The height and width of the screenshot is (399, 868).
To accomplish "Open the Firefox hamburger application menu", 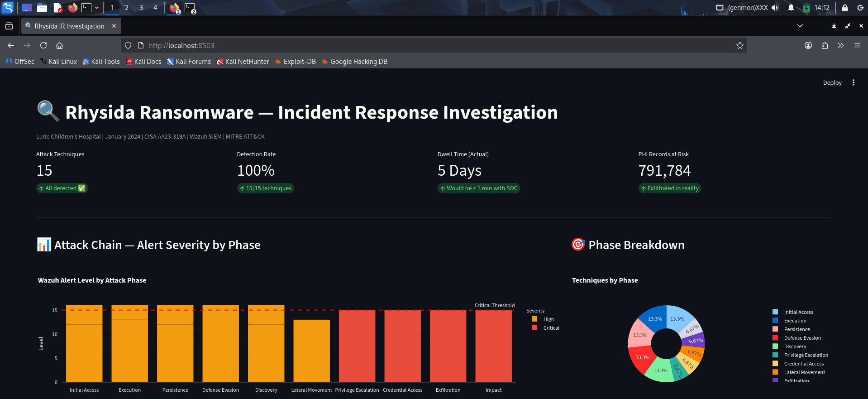I will tap(857, 45).
